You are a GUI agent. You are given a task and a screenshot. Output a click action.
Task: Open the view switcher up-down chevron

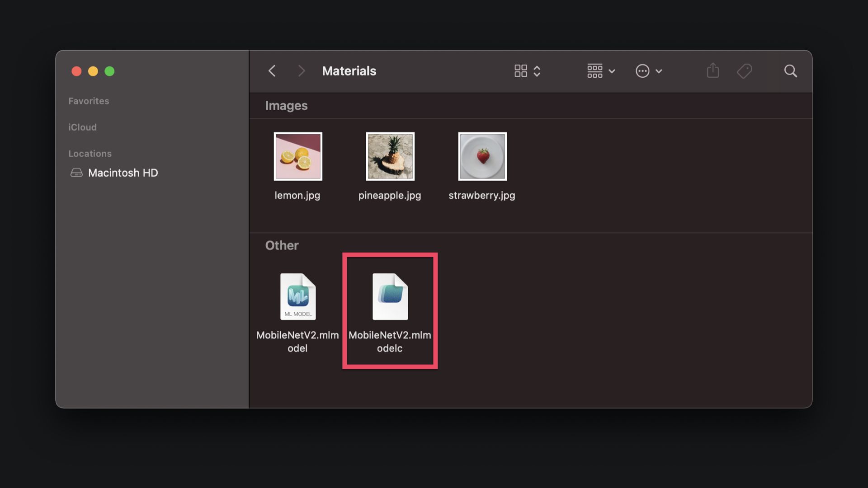(537, 71)
